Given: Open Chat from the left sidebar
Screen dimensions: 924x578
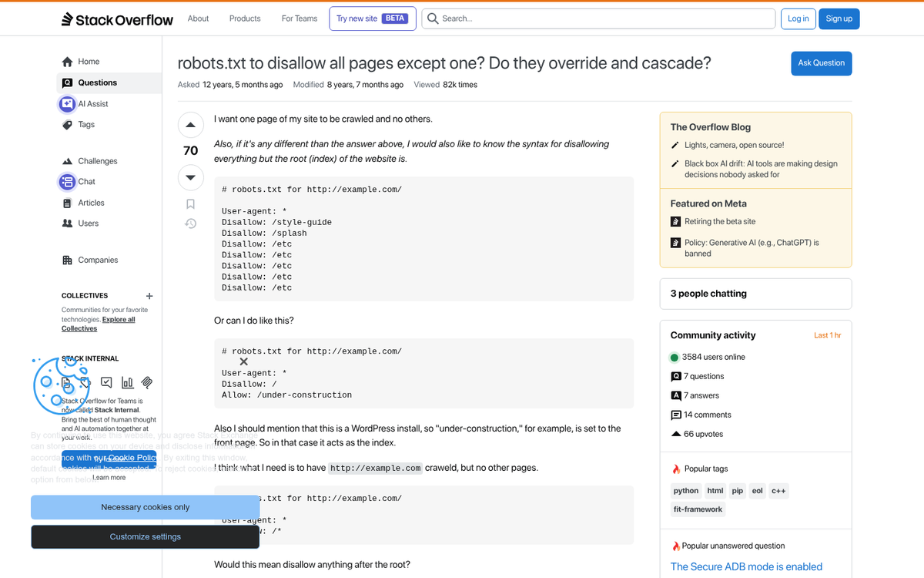Looking at the screenshot, I should point(85,181).
